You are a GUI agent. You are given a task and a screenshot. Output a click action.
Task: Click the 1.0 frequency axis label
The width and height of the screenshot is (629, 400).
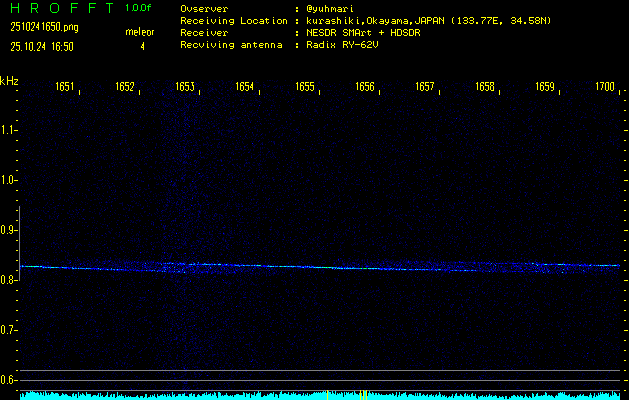(9, 180)
